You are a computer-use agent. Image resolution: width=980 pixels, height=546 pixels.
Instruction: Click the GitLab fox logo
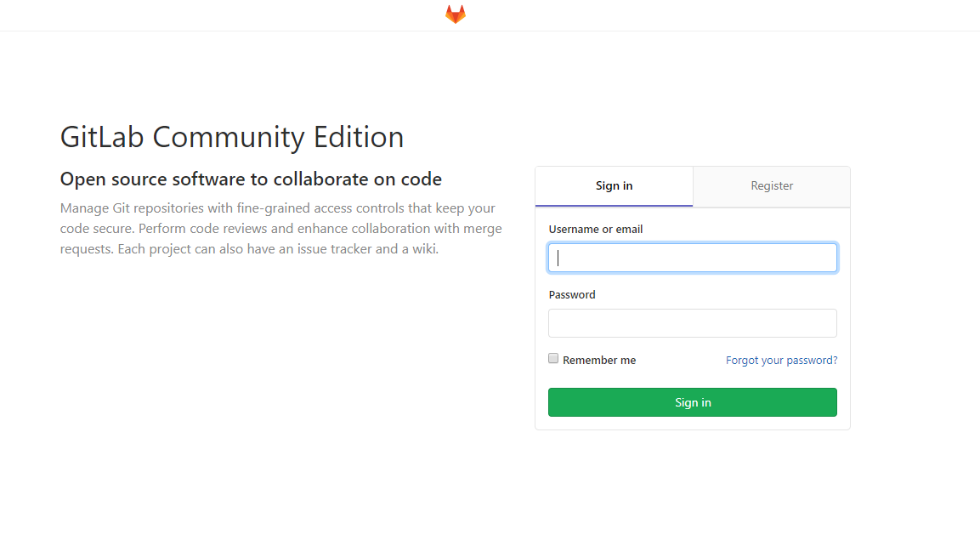456,14
